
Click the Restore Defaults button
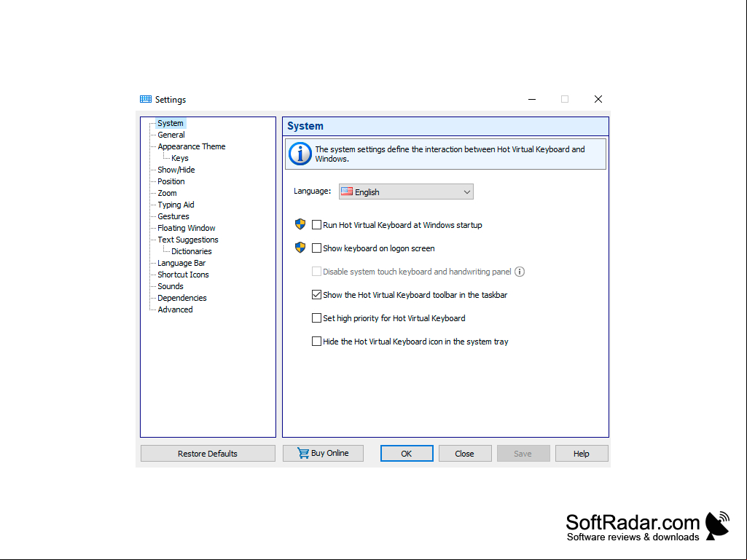[208, 454]
